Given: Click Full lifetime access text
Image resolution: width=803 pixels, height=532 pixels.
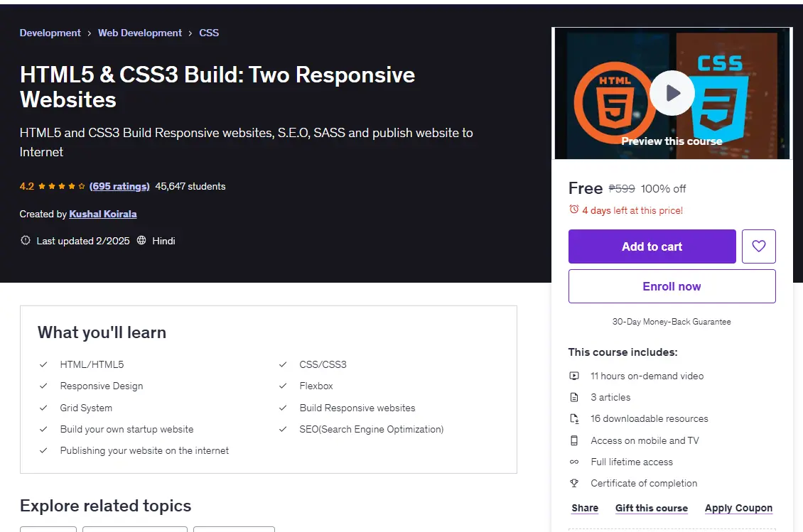Looking at the screenshot, I should (x=632, y=462).
